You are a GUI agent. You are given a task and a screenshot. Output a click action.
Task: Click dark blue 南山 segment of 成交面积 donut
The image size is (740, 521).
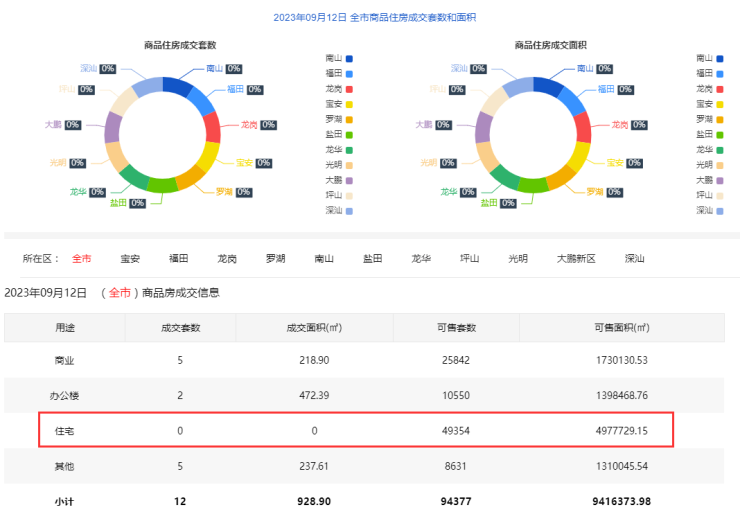(x=548, y=86)
